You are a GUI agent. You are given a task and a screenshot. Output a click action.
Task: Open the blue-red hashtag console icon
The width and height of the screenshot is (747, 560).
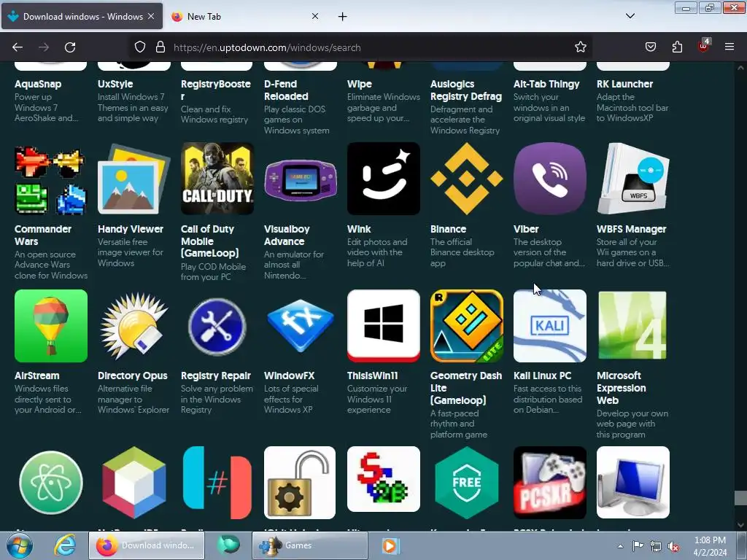tap(217, 483)
